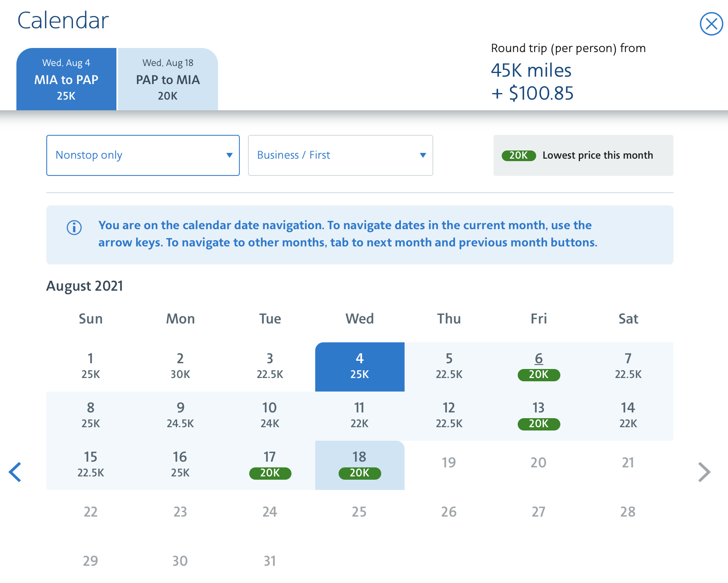Select August 18 marked at 20K
The height and width of the screenshot is (583, 728).
coord(359,465)
